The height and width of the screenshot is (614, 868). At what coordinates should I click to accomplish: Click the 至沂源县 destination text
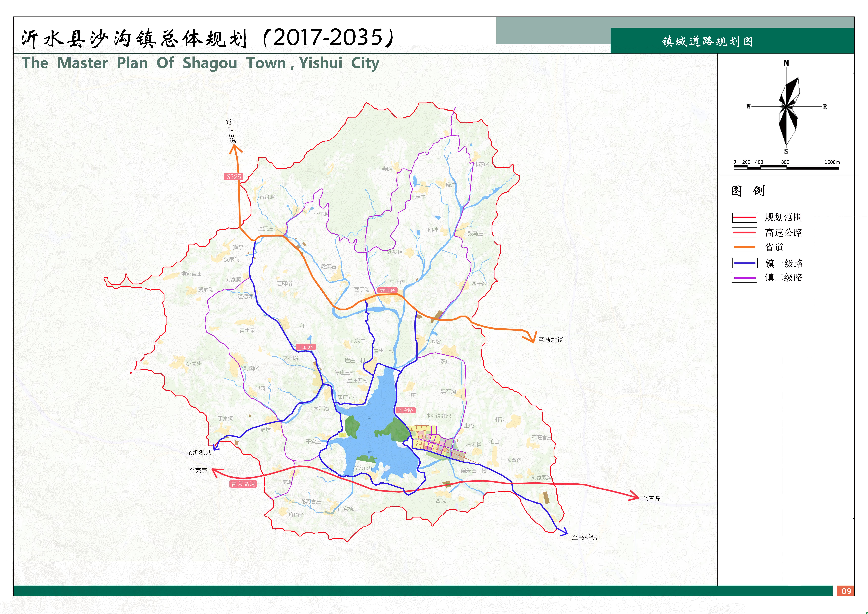tap(199, 452)
